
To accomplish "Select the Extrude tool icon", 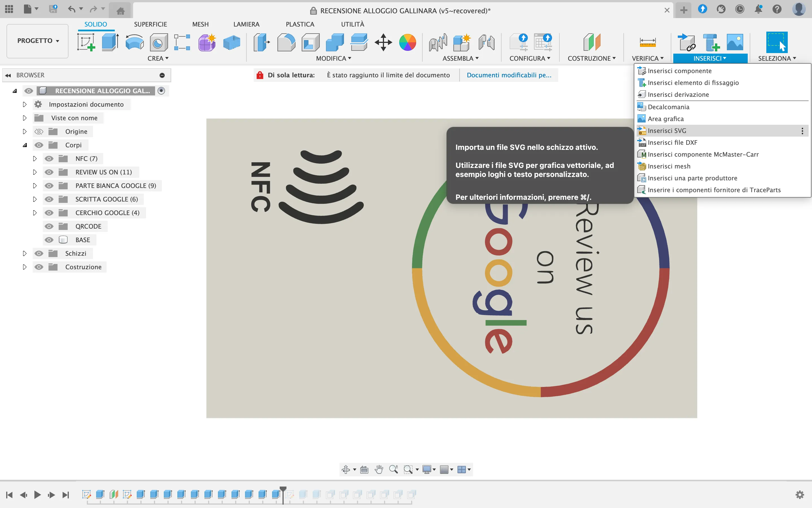I will (110, 42).
